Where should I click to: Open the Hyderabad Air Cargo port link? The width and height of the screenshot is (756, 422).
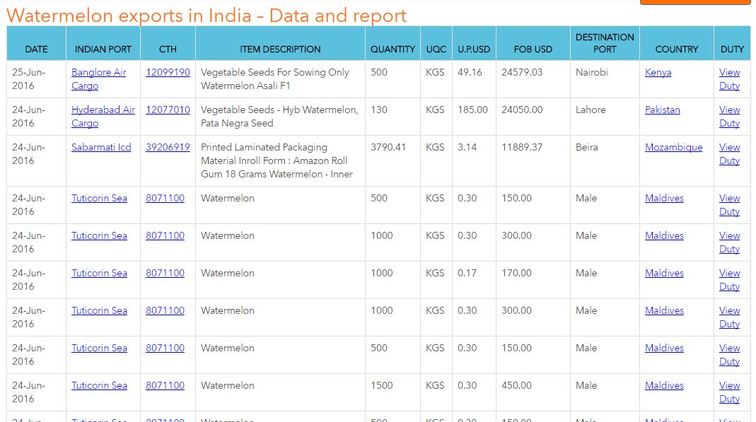103,116
